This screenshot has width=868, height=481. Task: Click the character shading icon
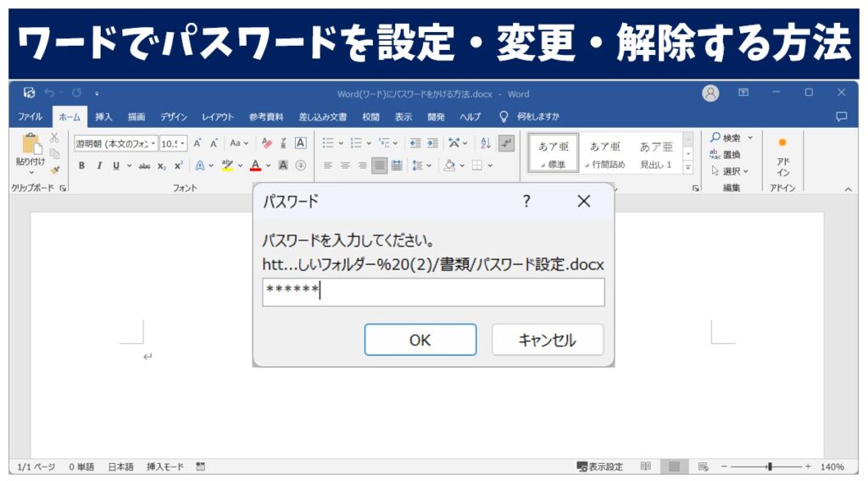283,165
